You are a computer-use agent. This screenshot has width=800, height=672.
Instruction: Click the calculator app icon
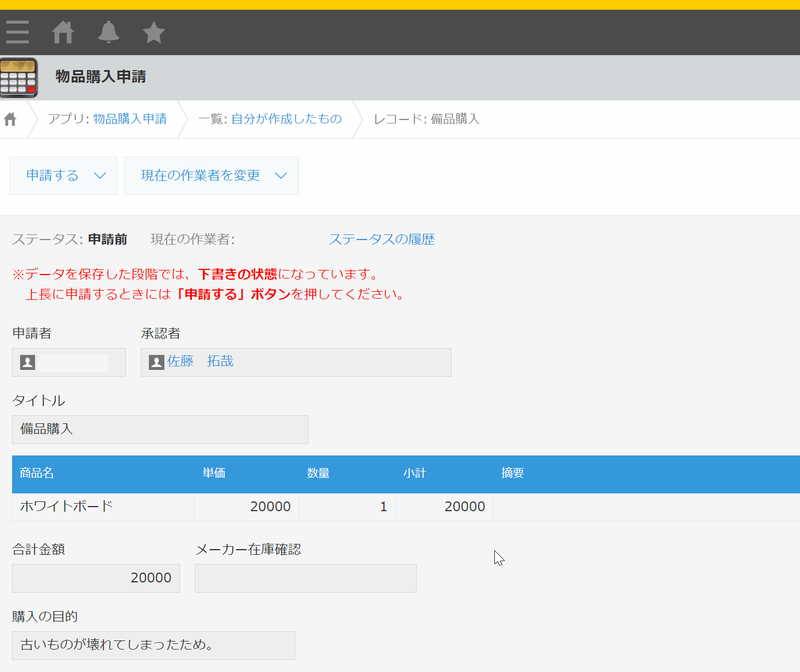pos(19,78)
